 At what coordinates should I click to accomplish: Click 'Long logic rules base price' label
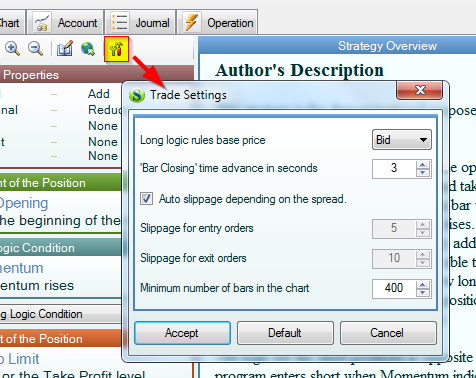[x=203, y=140]
